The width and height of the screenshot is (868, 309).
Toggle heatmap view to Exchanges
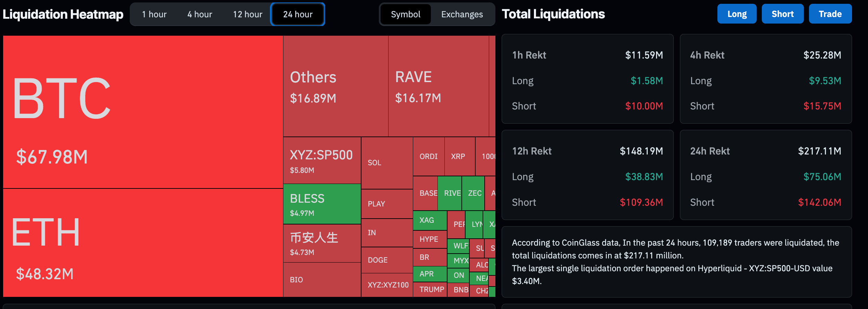click(x=462, y=14)
